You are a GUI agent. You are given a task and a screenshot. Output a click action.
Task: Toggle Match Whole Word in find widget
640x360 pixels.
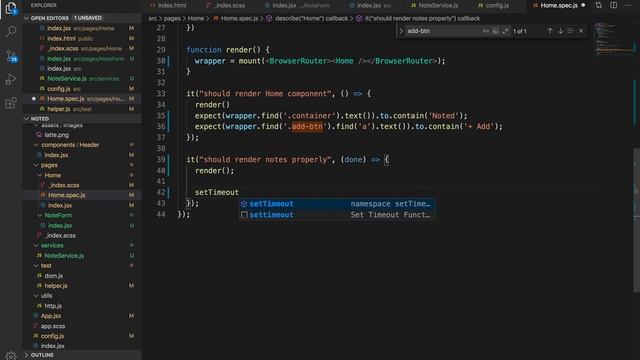[x=495, y=31]
